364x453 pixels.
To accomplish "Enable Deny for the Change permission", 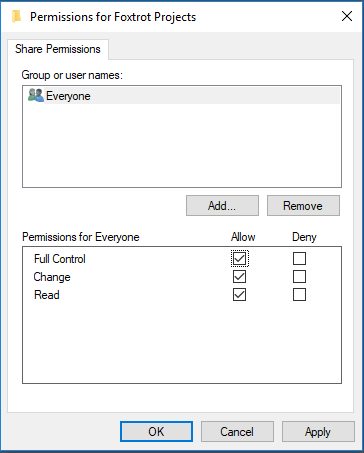I will (299, 277).
